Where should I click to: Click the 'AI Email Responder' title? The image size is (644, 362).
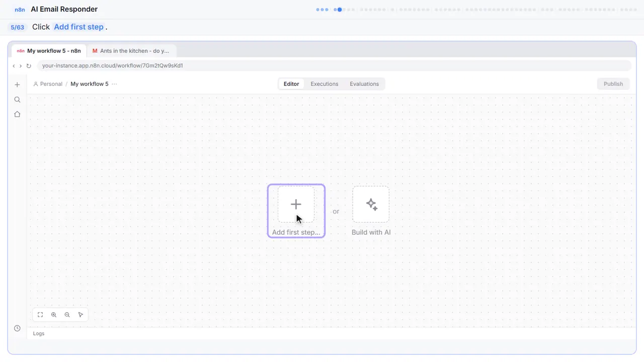pyautogui.click(x=64, y=10)
